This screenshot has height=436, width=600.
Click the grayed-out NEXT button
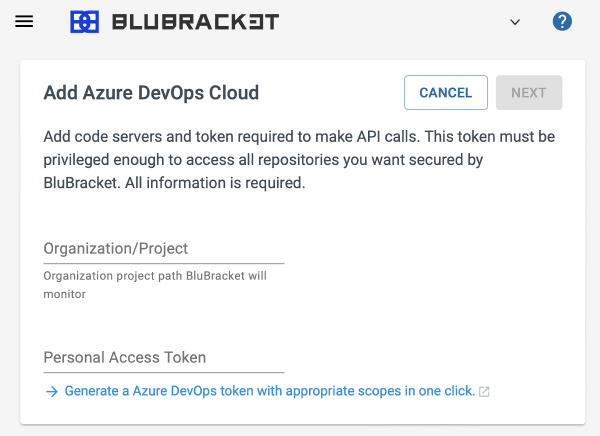coord(529,93)
